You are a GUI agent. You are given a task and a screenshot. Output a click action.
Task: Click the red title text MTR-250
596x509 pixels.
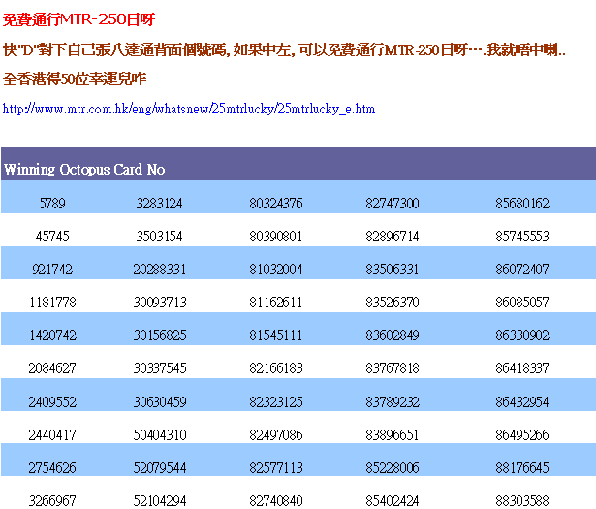(x=94, y=19)
